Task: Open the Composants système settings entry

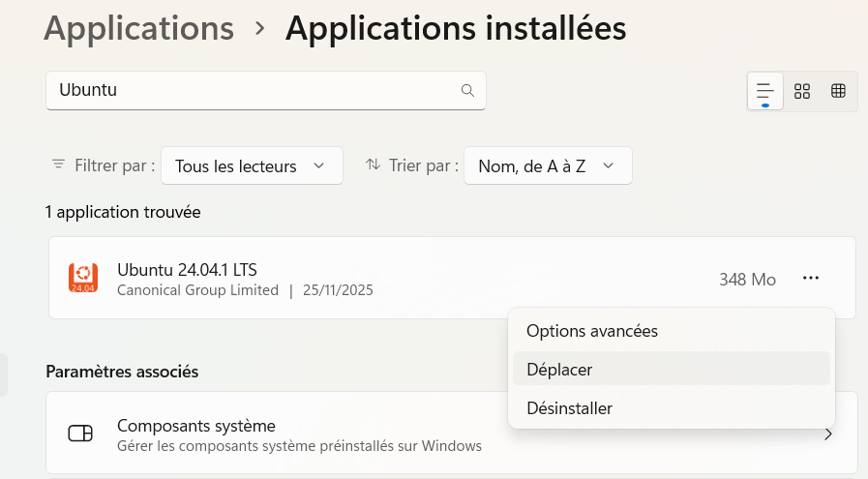Action: (x=451, y=433)
